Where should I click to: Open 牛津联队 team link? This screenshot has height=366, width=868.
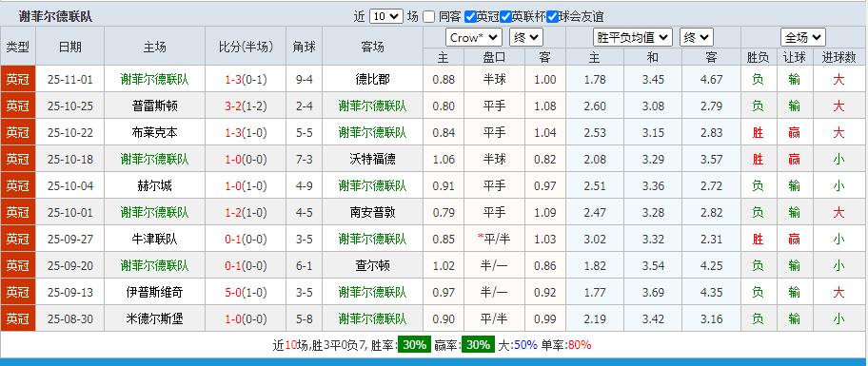155,239
